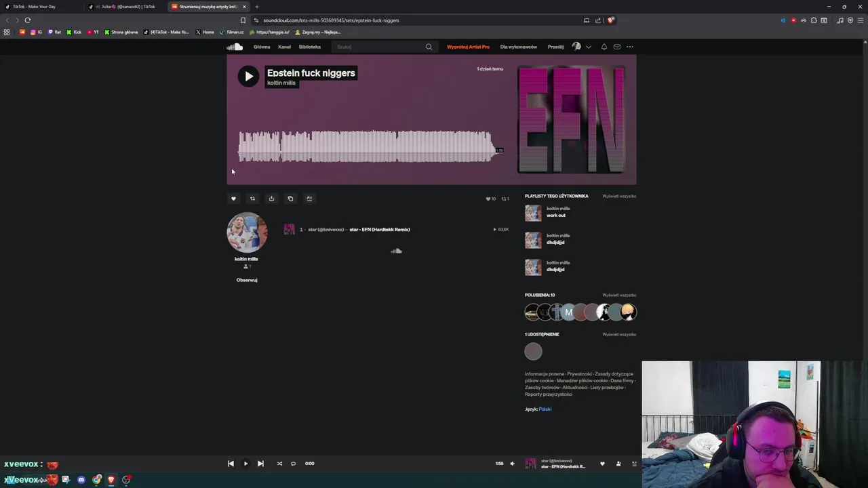Open Dla wykonawców menu item
868x488 pixels.
(519, 47)
